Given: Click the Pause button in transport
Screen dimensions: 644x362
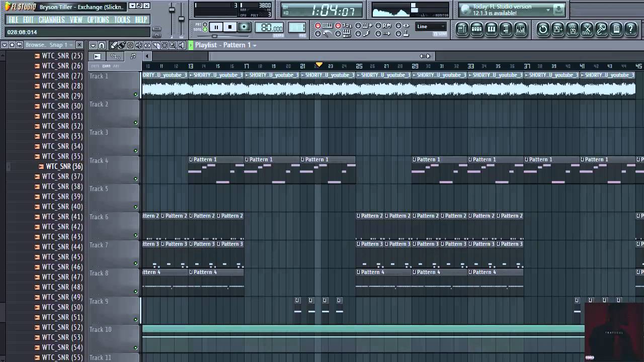Looking at the screenshot, I should (x=216, y=27).
